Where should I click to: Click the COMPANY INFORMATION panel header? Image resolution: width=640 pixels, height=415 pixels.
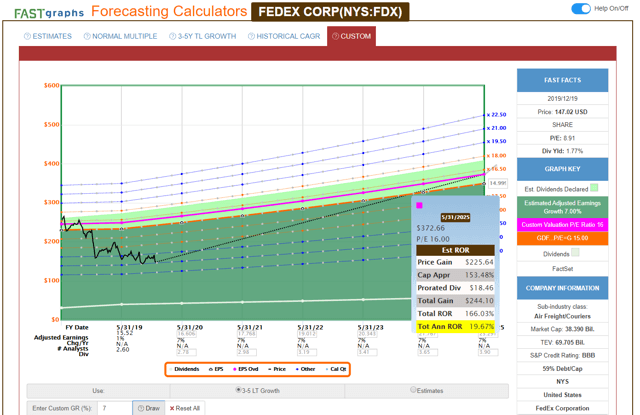click(562, 288)
